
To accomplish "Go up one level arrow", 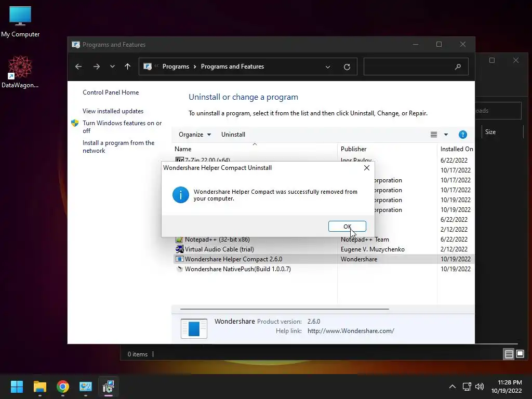I will coord(128,66).
